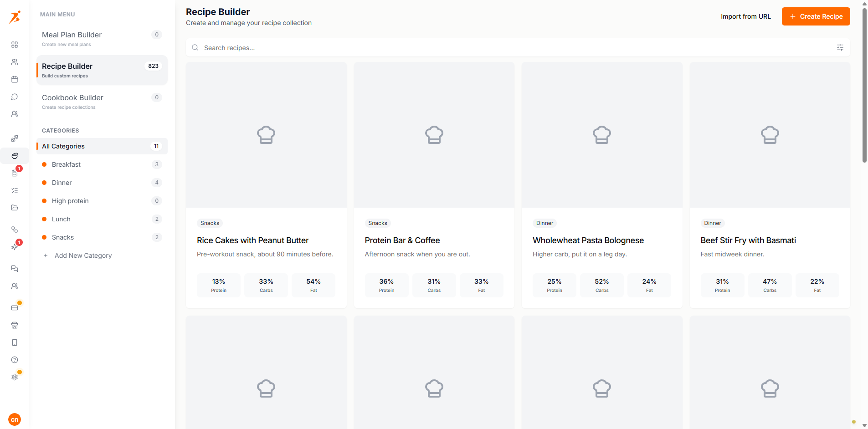Open Protein Bar & Coffee image placeholder

434,135
